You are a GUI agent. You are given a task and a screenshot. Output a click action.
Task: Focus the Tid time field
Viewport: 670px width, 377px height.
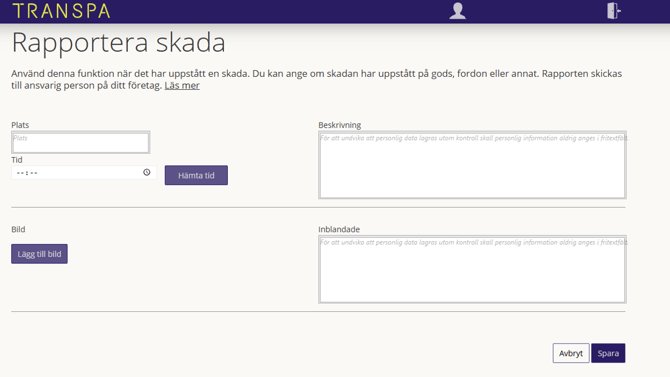coord(84,173)
